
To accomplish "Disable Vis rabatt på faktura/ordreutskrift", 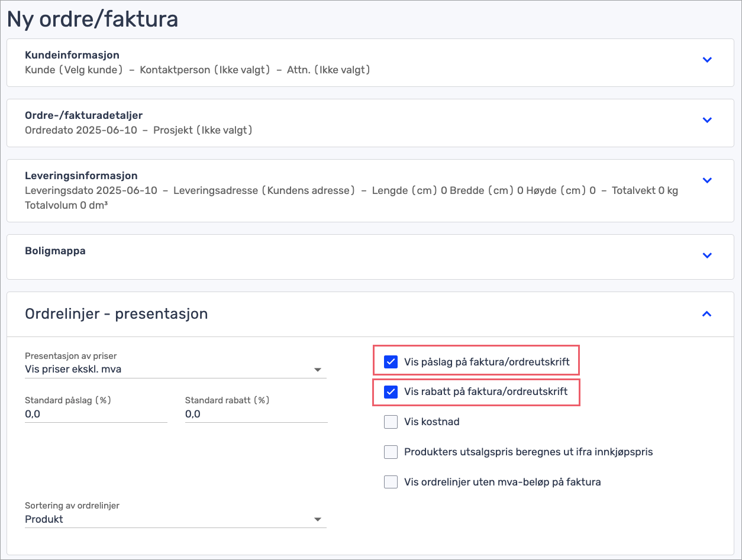I will 390,392.
